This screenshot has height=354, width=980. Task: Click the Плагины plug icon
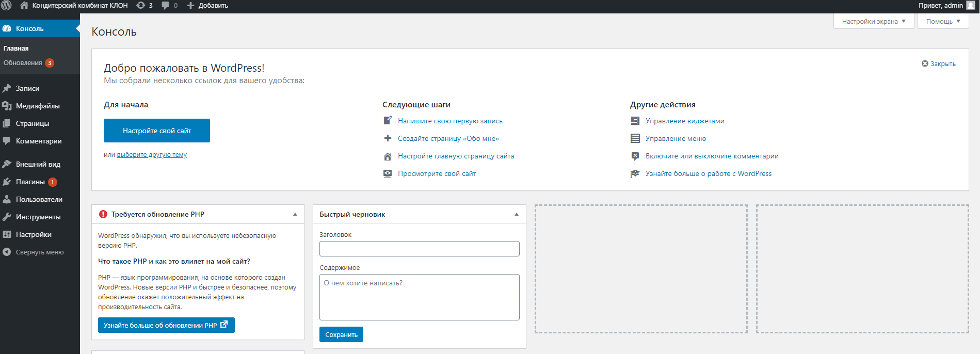7,182
